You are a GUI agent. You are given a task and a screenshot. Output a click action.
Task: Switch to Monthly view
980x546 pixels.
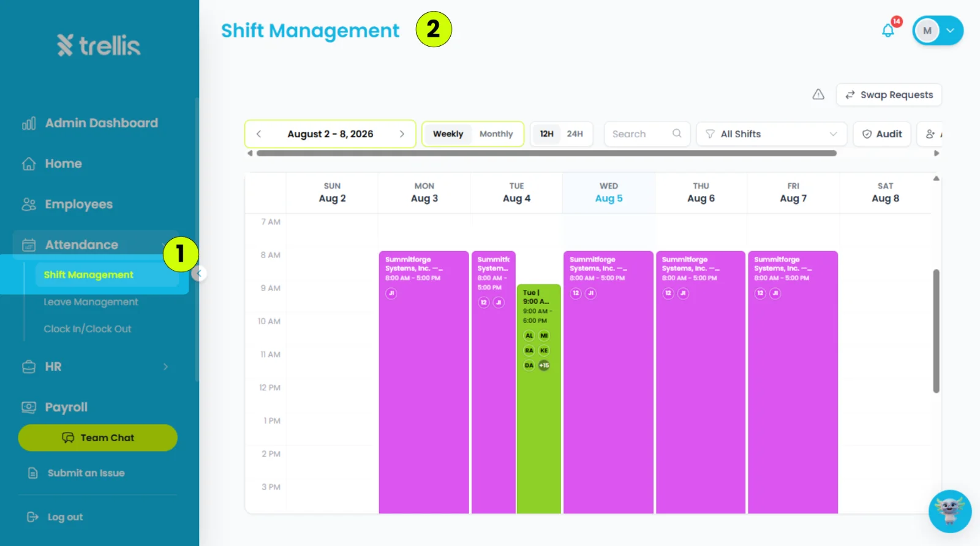496,134
